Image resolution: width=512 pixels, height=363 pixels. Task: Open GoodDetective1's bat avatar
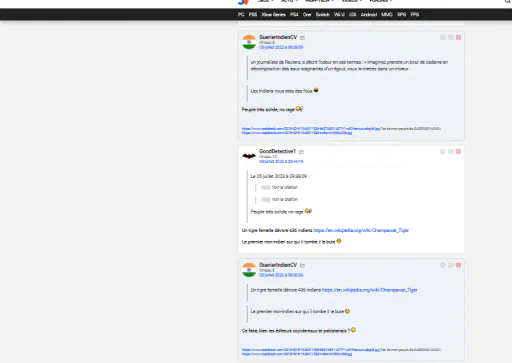click(x=249, y=156)
